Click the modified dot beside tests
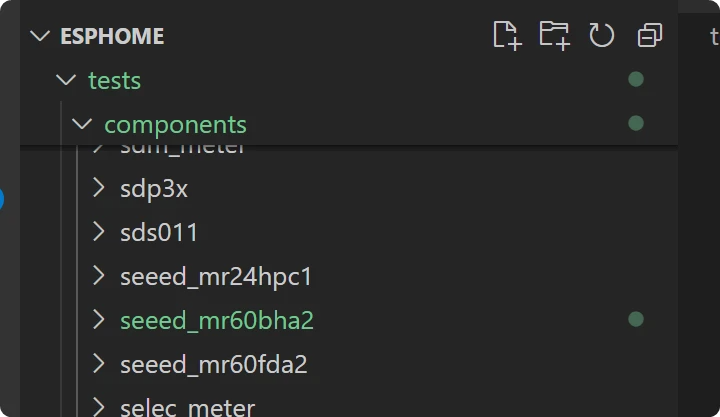This screenshot has height=417, width=720. (x=635, y=79)
